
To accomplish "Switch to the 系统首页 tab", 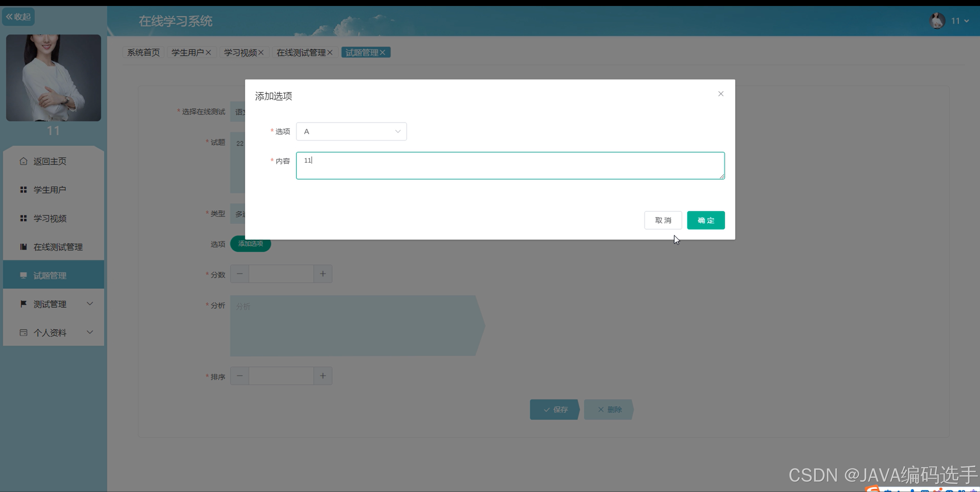I will coord(143,52).
